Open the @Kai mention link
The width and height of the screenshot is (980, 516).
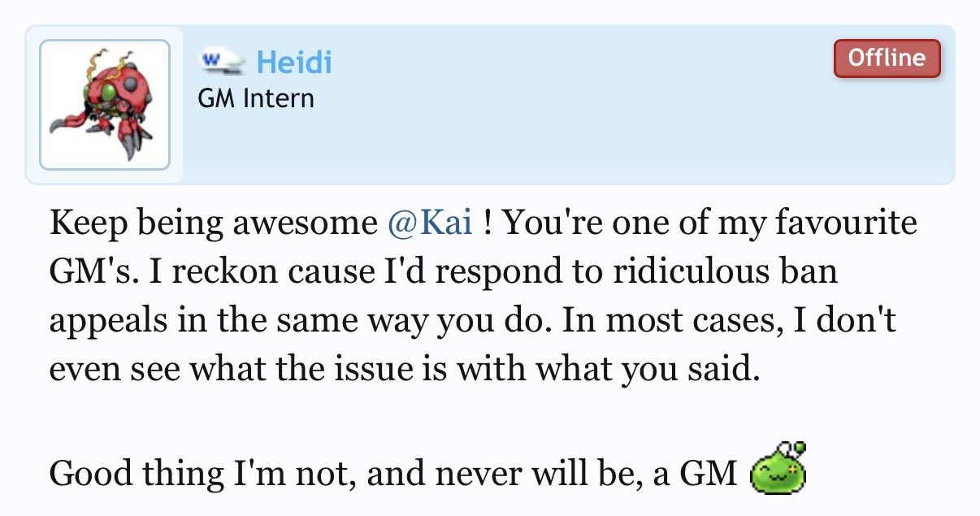coord(430,223)
